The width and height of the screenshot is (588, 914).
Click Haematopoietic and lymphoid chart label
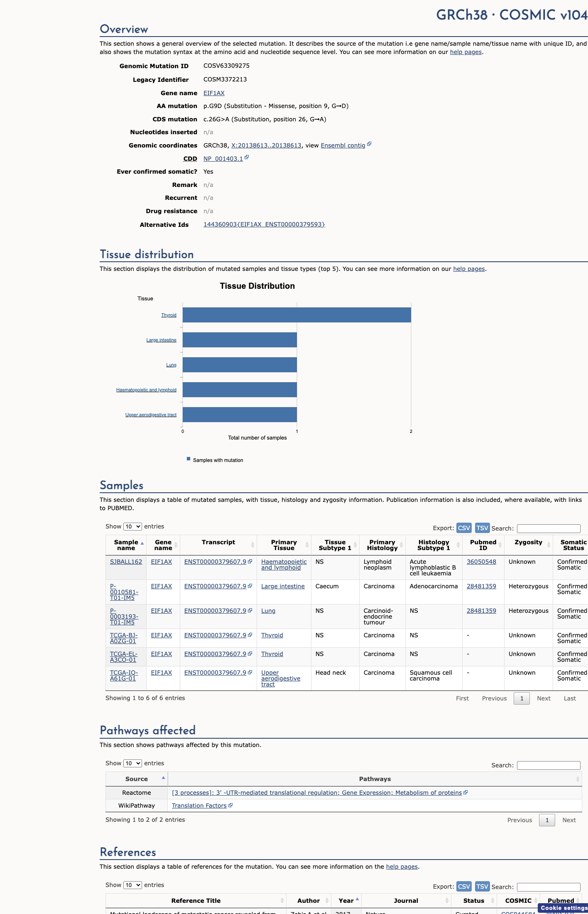146,390
